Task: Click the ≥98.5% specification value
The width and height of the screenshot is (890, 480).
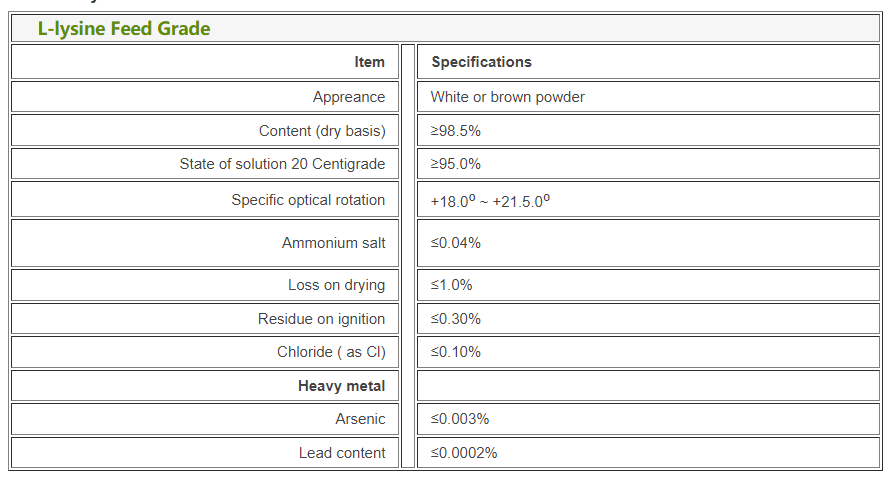Action: point(456,131)
